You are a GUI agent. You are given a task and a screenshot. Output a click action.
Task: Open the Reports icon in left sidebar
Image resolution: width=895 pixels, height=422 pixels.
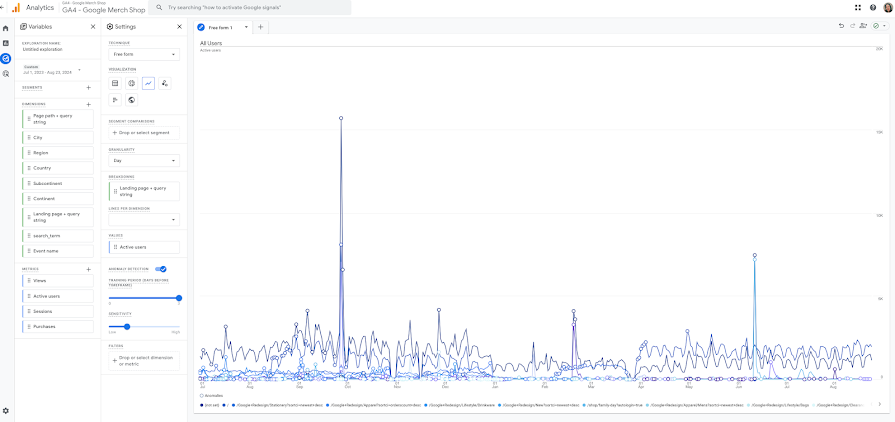(x=6, y=43)
